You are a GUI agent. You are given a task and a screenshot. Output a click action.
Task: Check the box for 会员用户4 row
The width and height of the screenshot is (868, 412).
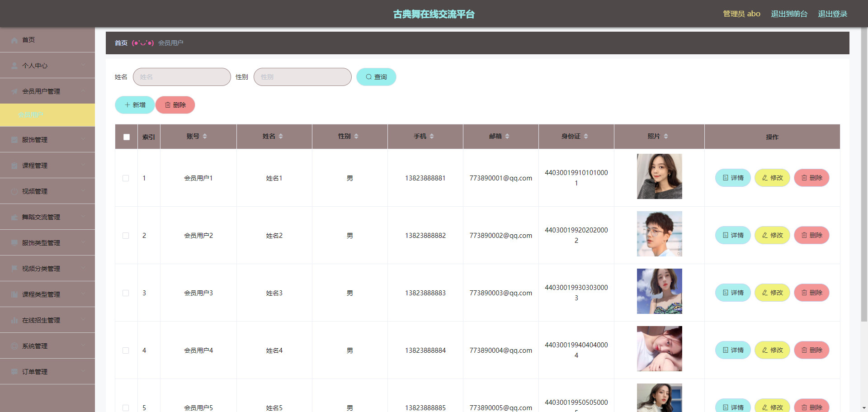click(126, 350)
